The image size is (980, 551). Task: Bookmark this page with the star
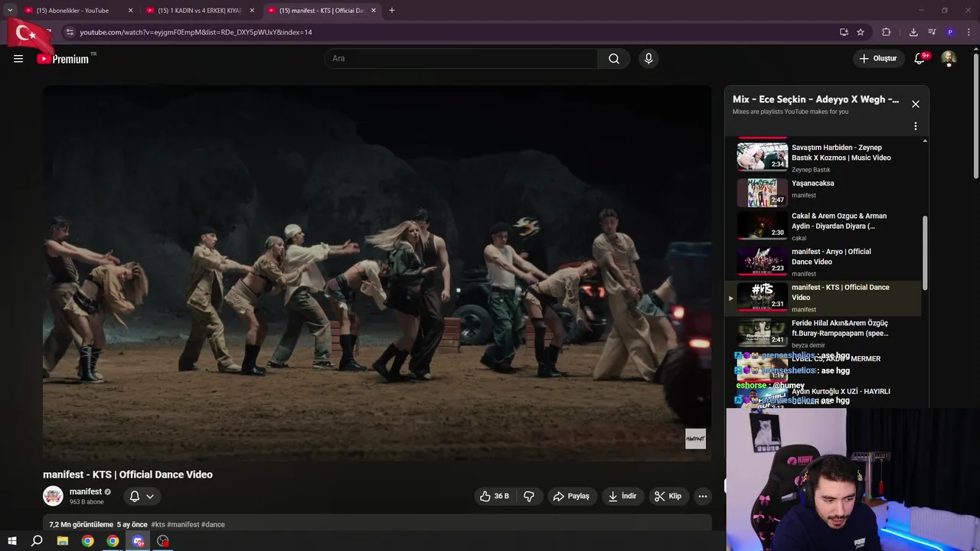tap(861, 32)
